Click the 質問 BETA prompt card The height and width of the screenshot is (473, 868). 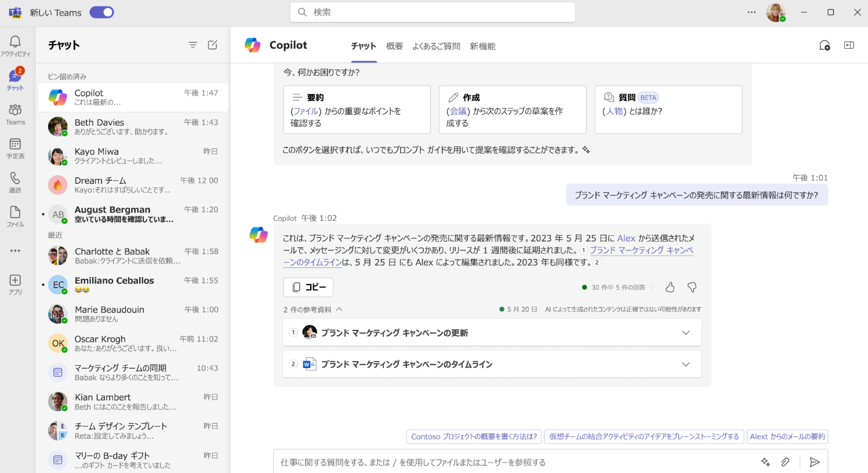(x=669, y=110)
